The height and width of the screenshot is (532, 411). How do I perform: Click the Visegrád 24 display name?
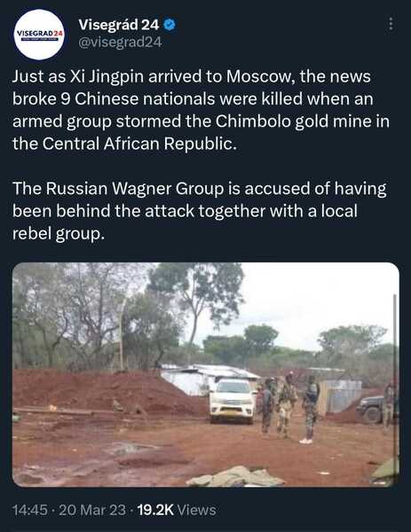(x=119, y=25)
